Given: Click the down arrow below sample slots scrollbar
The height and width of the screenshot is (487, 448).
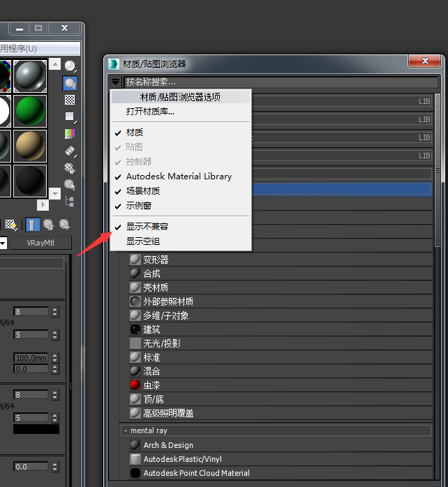Looking at the screenshot, I should [x=55, y=193].
